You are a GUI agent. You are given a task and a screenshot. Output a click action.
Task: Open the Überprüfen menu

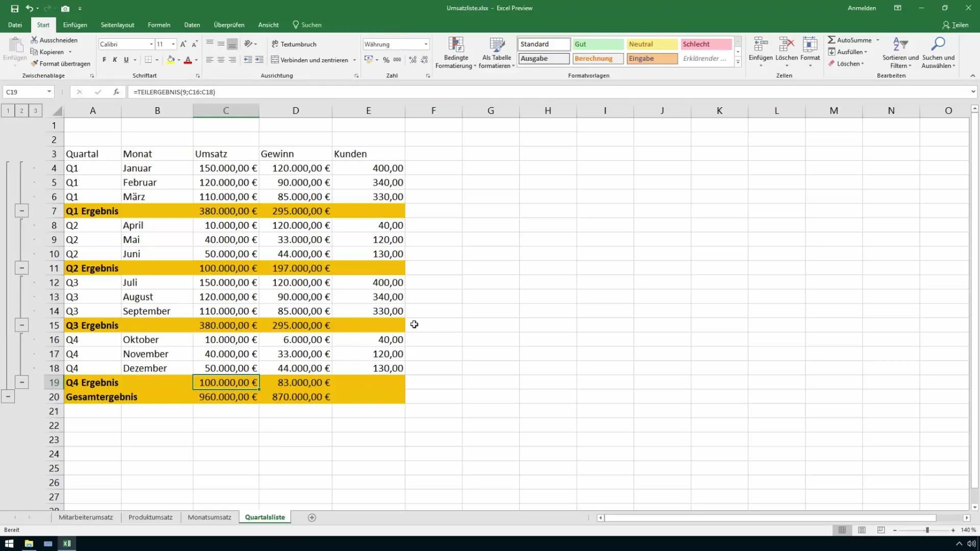(x=230, y=25)
